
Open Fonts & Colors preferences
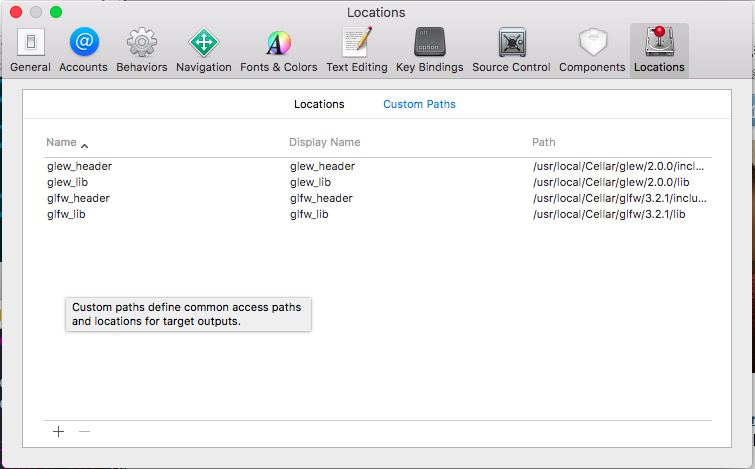[279, 51]
